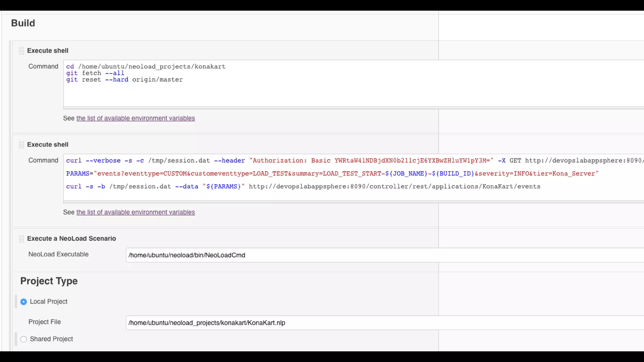Place cursor on git reset --hard line
644x362 pixels.
tap(125, 80)
